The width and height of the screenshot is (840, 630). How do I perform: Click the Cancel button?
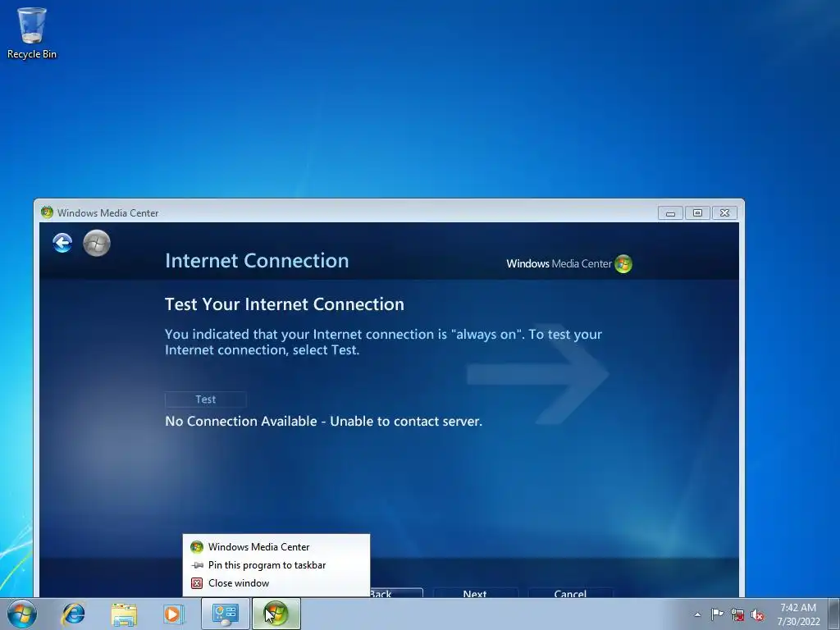point(570,592)
